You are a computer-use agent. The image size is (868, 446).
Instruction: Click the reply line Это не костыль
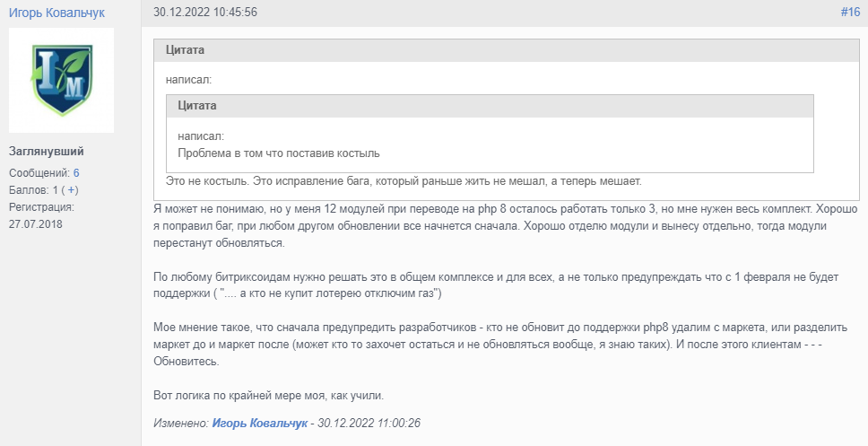[404, 181]
